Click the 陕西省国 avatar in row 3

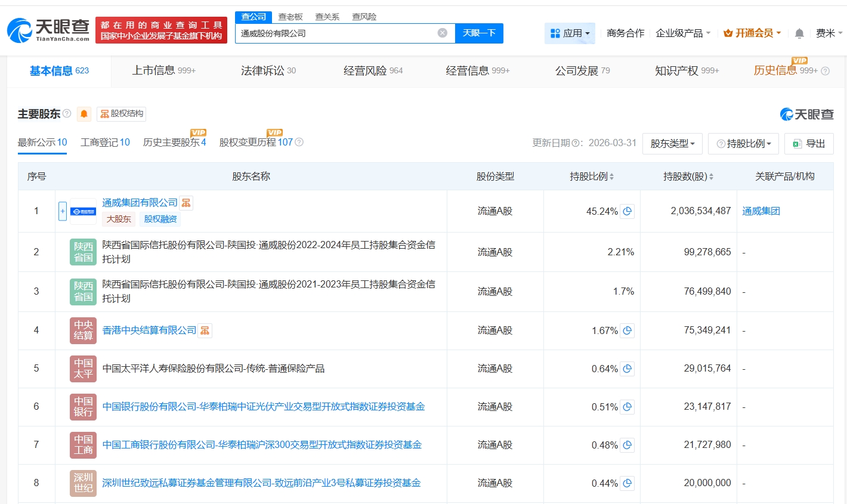click(83, 292)
